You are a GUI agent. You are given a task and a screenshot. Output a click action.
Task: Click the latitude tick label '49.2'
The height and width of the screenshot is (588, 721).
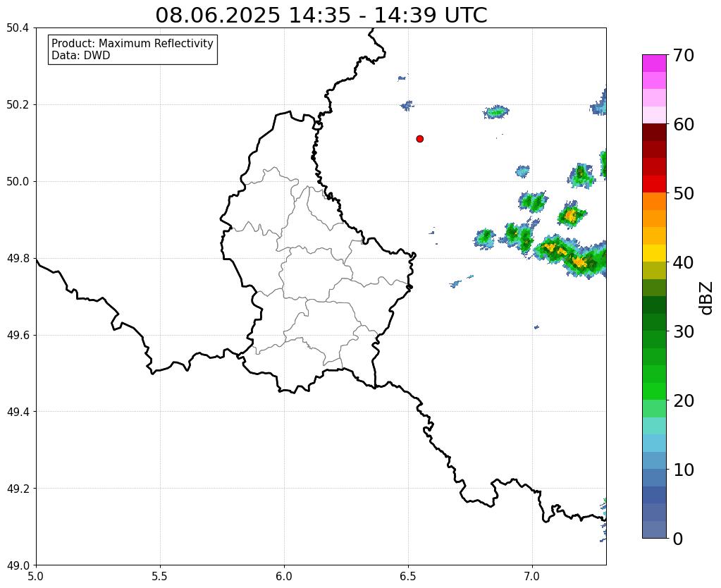coord(18,488)
